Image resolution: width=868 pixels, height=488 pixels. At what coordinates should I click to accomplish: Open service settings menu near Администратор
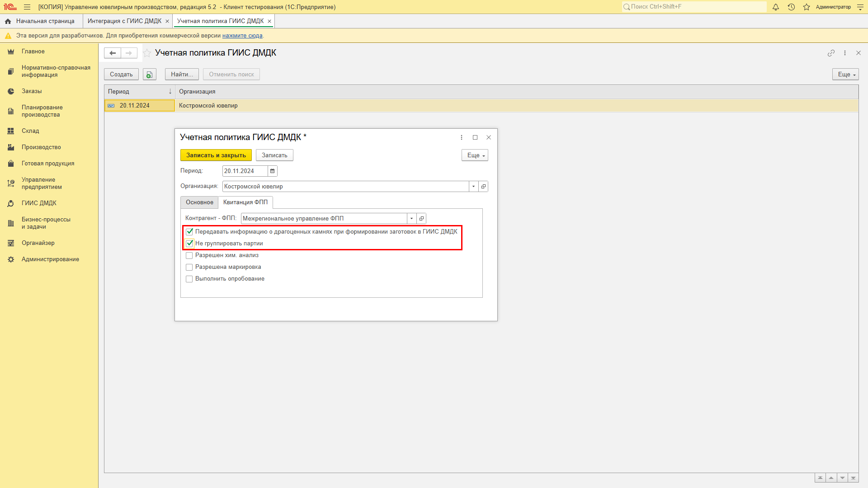(x=860, y=7)
